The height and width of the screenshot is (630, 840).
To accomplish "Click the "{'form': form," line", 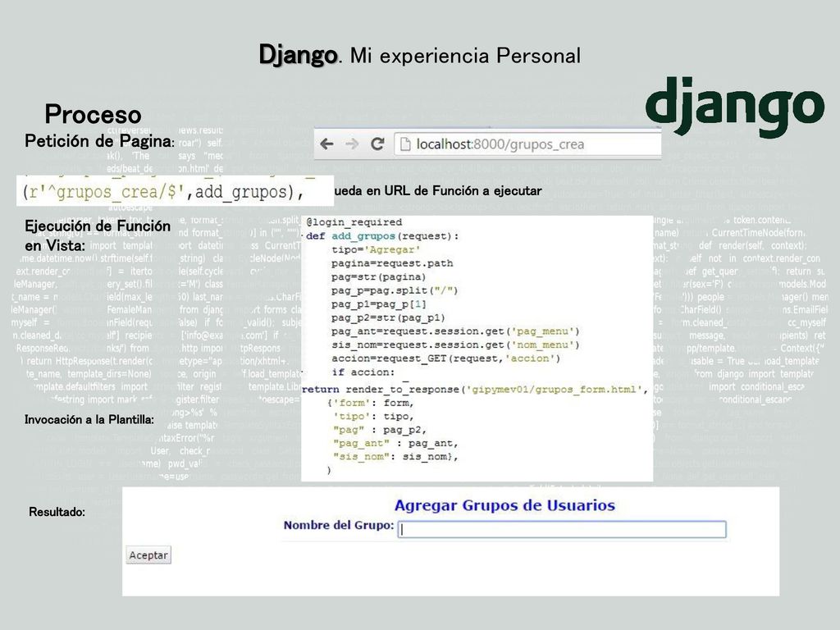I will click(370, 403).
